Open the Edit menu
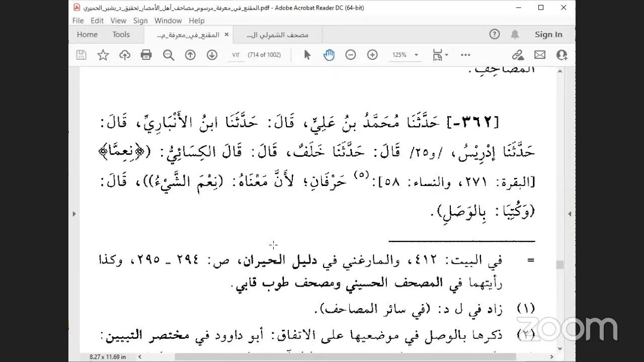Screen dimensions: 644x362 pyautogui.click(x=97, y=21)
